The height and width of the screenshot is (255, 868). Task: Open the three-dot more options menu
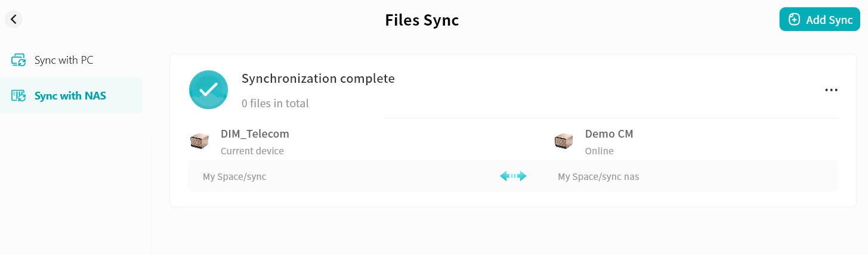point(831,90)
